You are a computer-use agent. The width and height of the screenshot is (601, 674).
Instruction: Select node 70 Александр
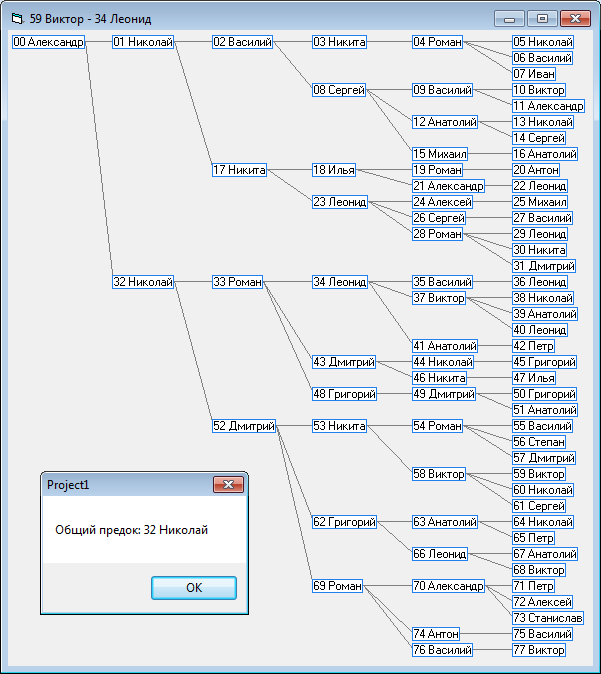tap(448, 586)
